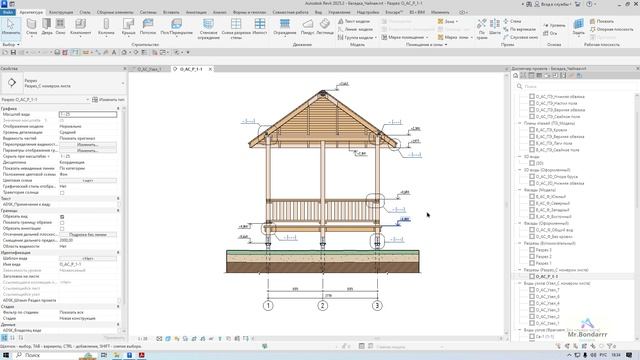Click the Model Text tool

click(x=354, y=21)
